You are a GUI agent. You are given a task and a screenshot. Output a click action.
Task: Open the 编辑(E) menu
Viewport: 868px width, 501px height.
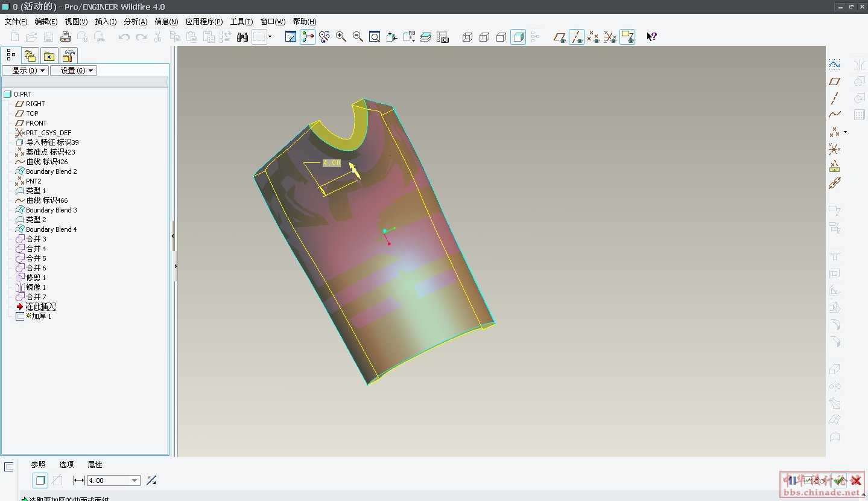pos(46,22)
